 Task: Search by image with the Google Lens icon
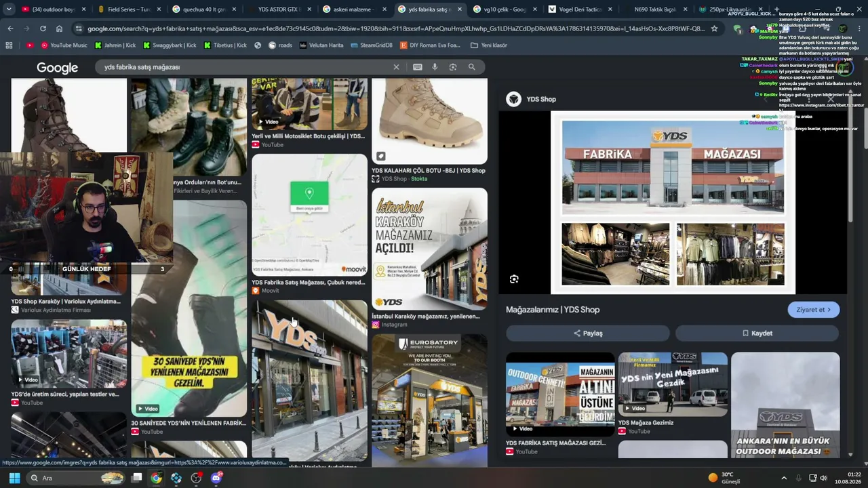point(453,67)
